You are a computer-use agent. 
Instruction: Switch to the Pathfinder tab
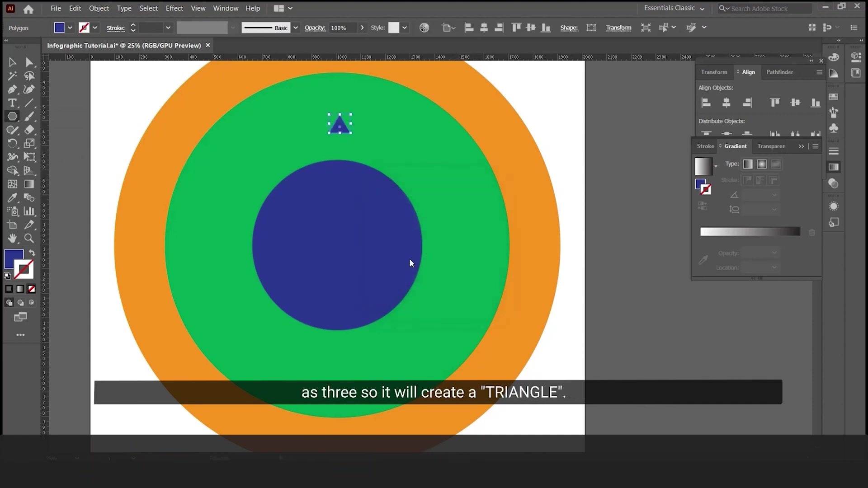point(779,72)
